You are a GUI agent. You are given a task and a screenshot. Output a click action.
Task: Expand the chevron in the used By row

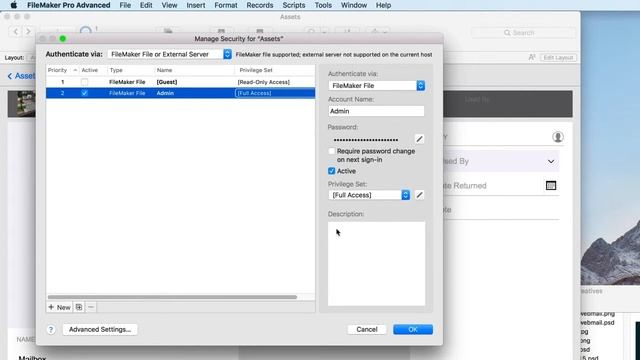[551, 162]
